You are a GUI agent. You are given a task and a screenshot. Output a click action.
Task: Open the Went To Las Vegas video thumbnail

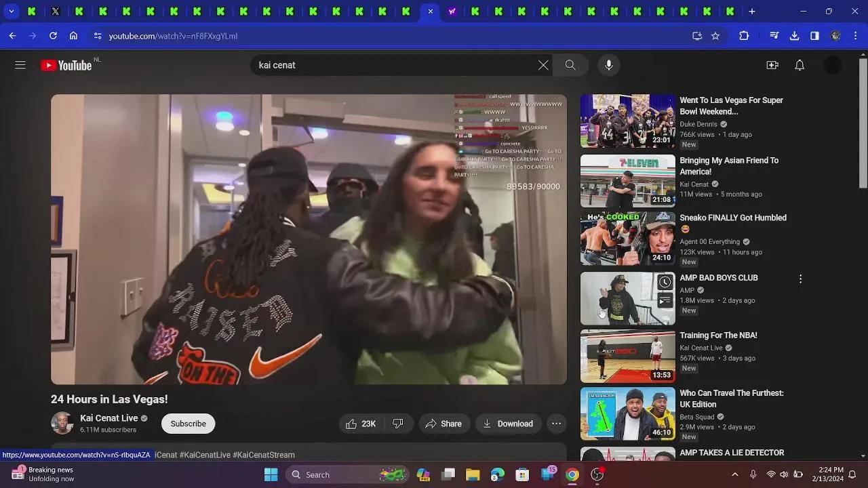tap(628, 121)
